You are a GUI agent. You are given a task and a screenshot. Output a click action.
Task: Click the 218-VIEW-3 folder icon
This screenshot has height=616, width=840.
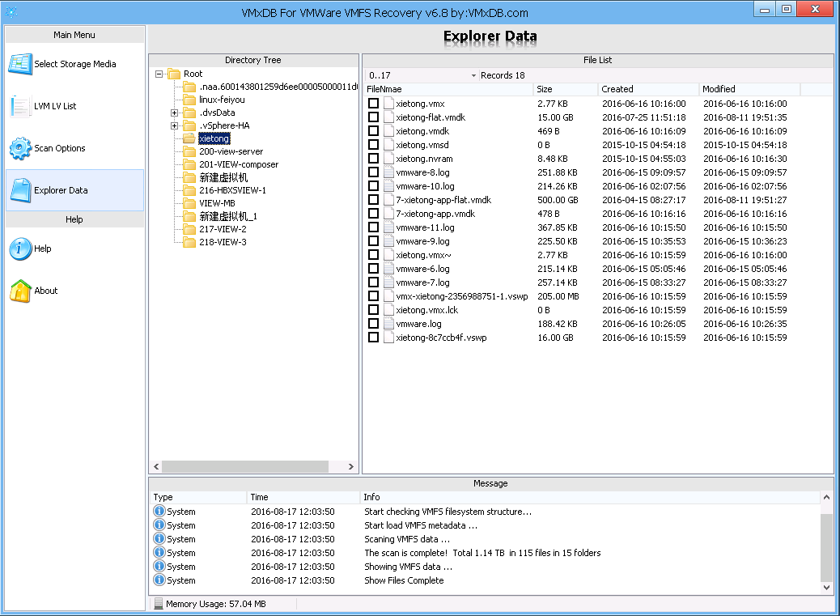point(189,242)
